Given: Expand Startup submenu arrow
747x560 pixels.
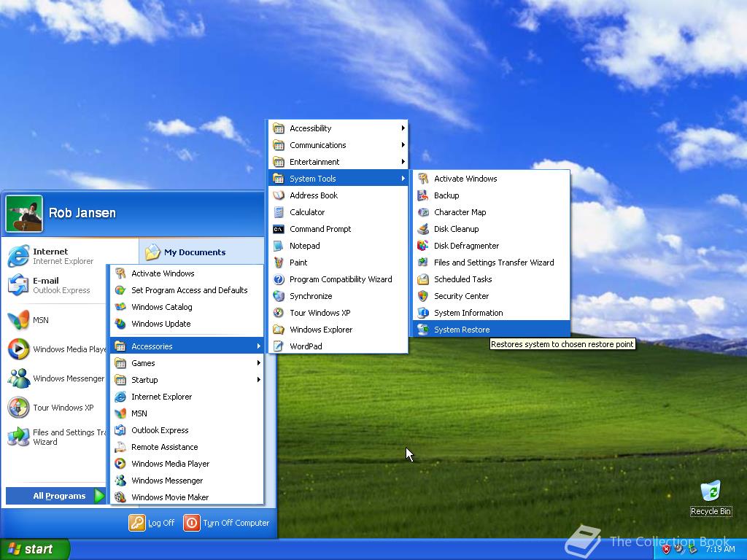Looking at the screenshot, I should point(259,379).
